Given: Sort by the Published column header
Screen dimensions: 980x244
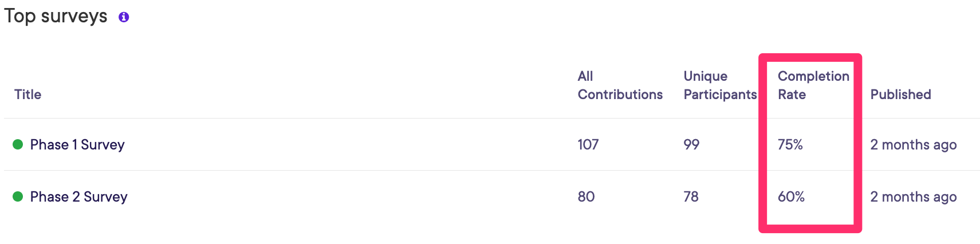Looking at the screenshot, I should 900,95.
